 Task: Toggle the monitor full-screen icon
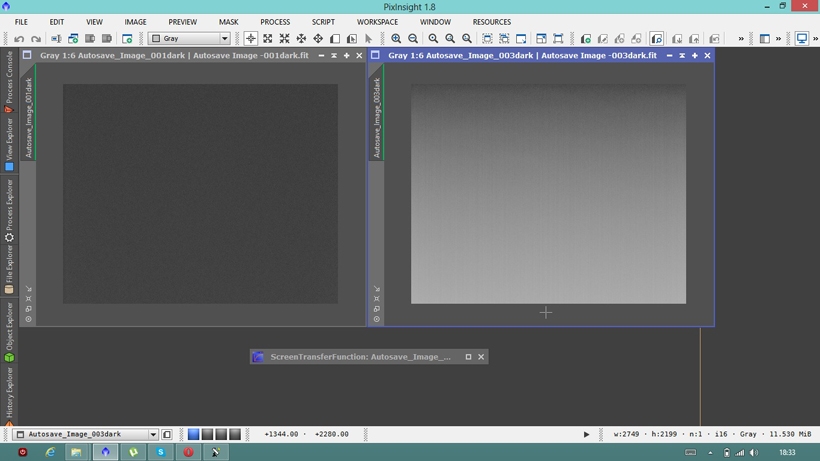click(x=802, y=39)
